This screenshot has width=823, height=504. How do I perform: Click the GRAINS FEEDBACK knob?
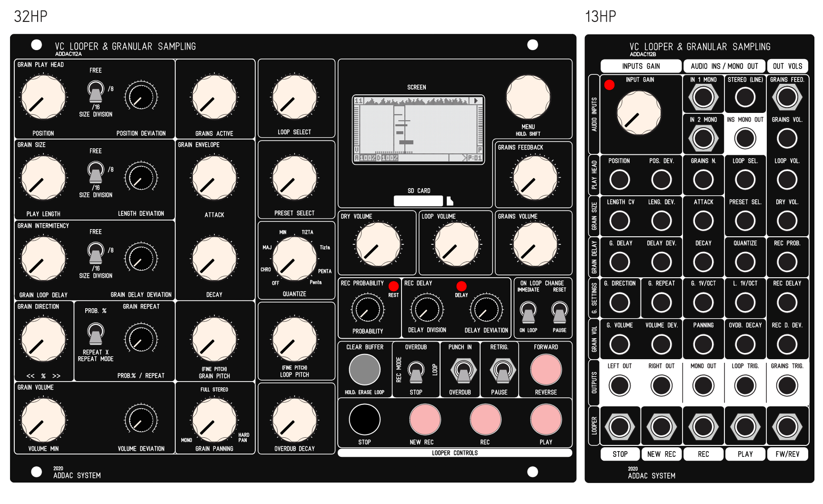(x=535, y=178)
